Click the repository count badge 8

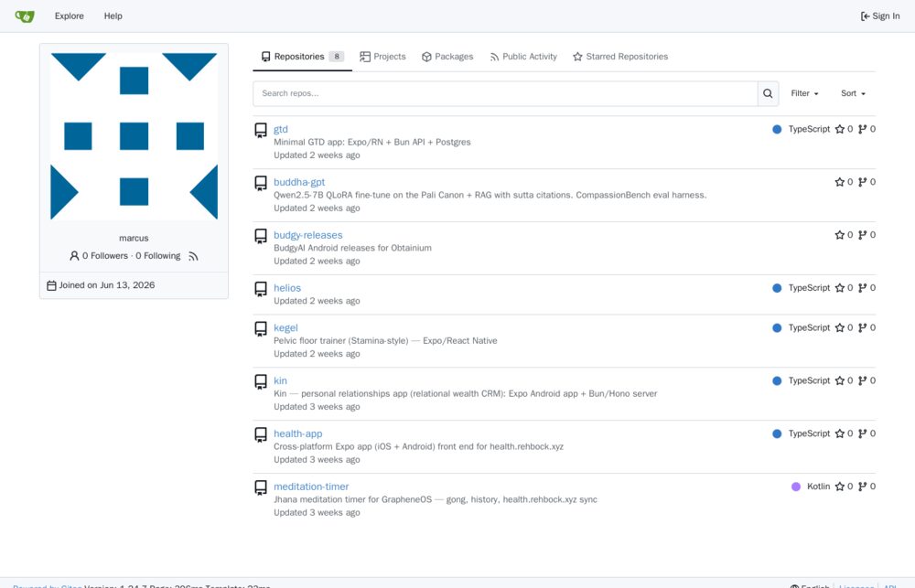coord(337,57)
